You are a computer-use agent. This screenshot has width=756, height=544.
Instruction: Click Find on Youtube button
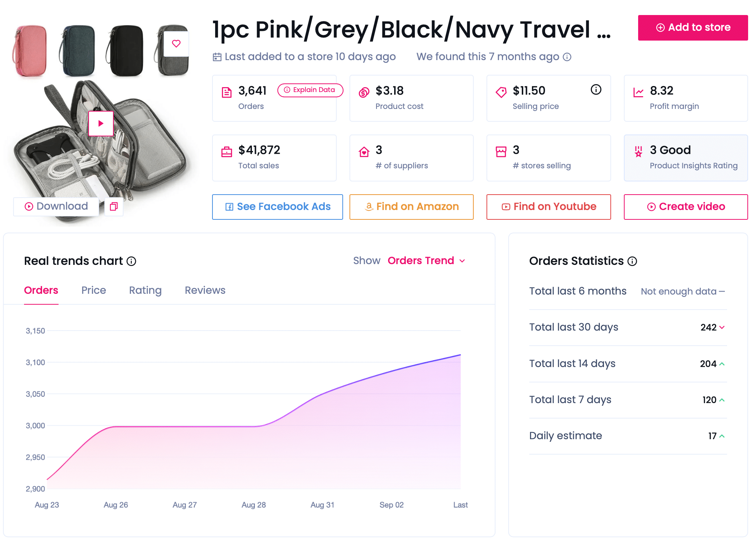pos(548,207)
